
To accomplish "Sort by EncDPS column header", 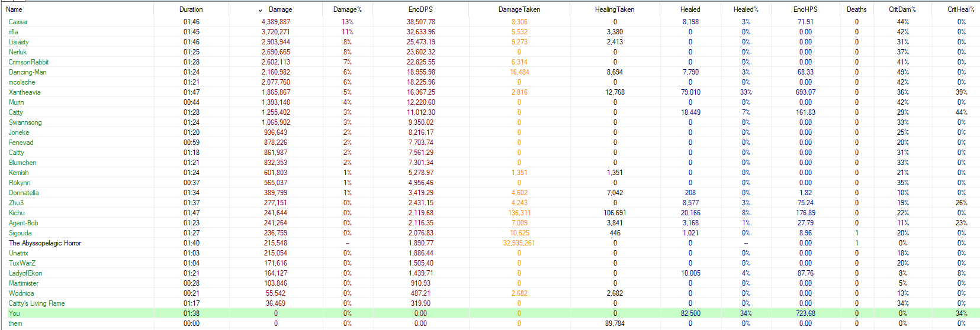I will (x=420, y=9).
